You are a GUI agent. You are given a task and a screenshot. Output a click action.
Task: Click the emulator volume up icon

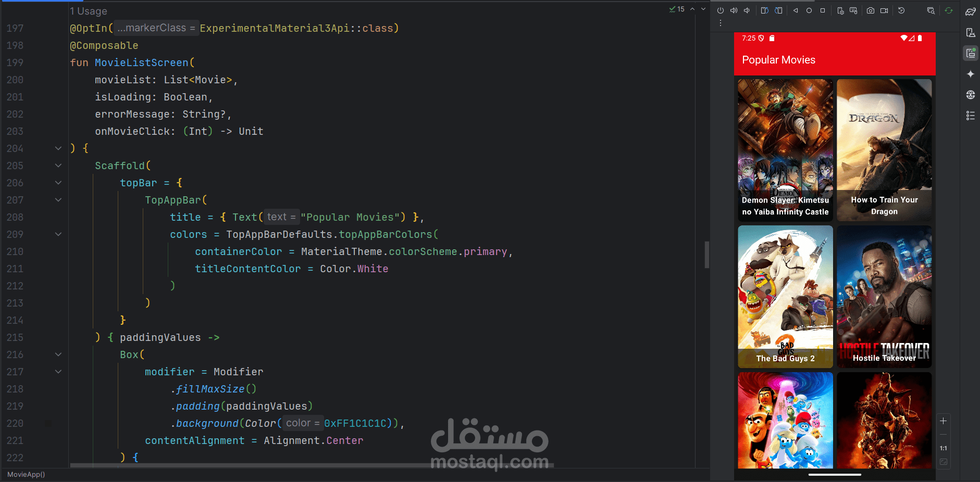pos(734,10)
